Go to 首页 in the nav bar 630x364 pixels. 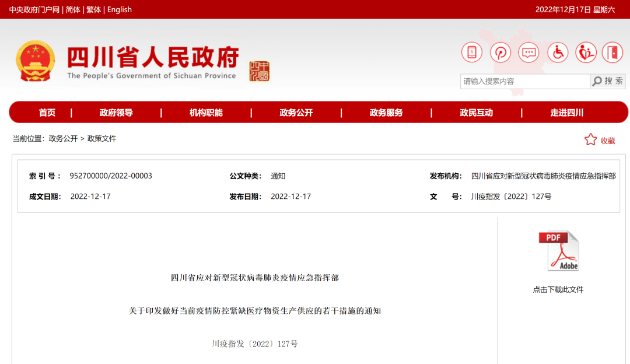click(47, 113)
